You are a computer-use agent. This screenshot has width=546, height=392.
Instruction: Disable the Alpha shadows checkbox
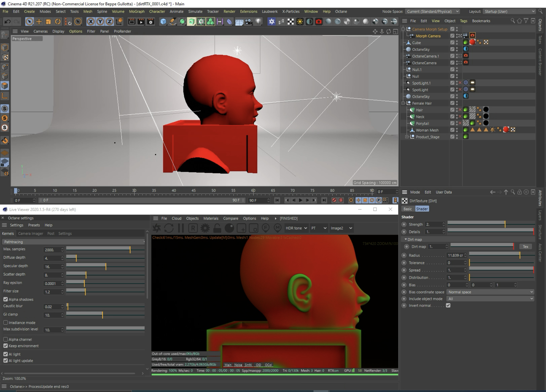5,299
